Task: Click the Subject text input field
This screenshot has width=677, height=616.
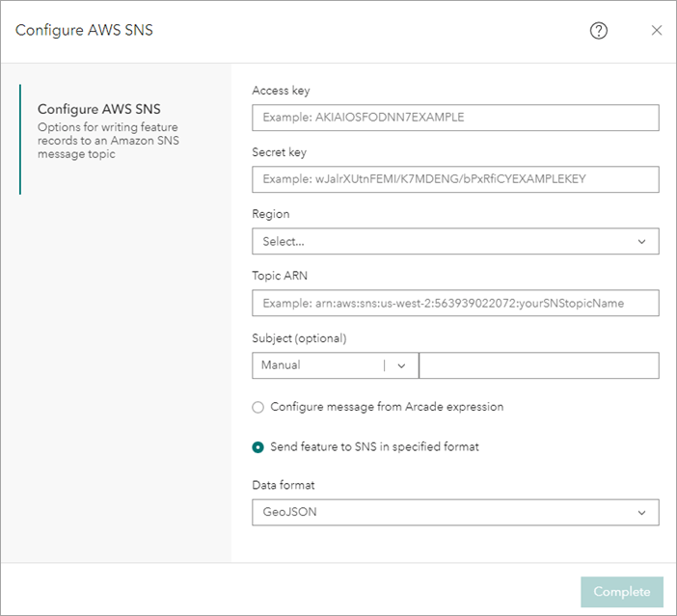Action: point(539,365)
